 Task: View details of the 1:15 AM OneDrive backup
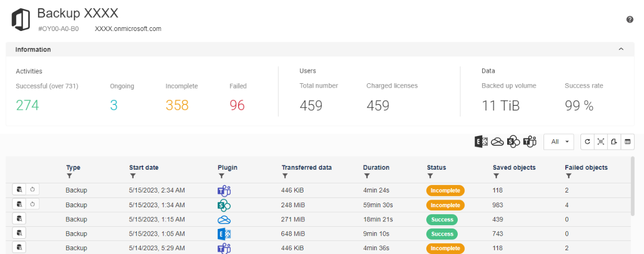click(19, 219)
